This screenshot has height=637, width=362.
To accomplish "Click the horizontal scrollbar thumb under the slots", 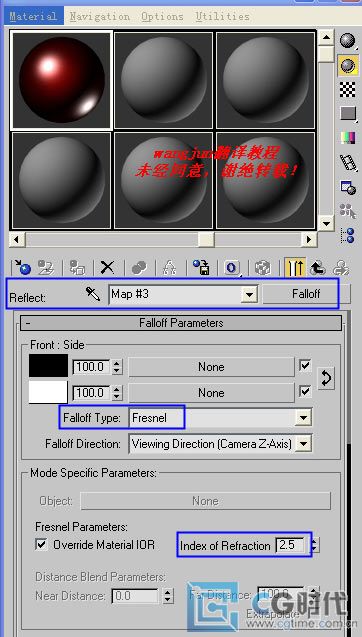I will coord(206,239).
